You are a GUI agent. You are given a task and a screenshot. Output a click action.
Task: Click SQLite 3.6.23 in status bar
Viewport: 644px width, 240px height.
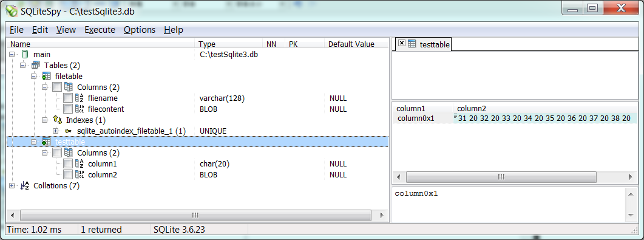click(178, 229)
